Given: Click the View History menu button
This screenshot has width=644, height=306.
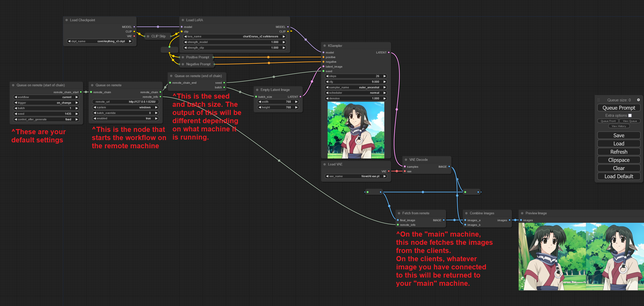Looking at the screenshot, I should 619,126.
